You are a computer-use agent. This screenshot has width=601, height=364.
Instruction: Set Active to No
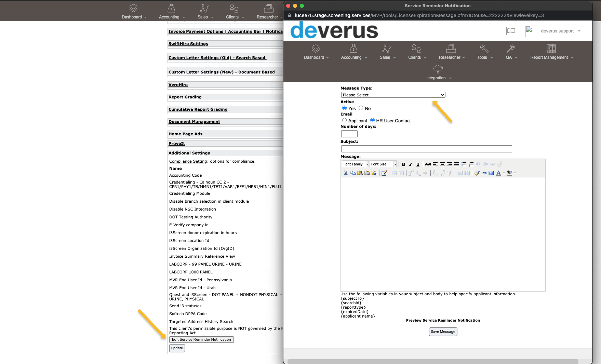point(361,108)
